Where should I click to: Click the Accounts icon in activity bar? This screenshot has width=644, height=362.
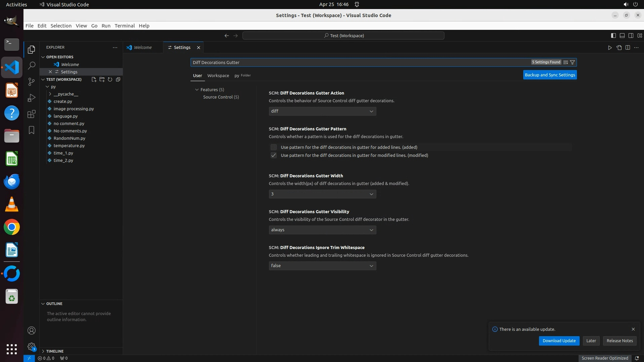coord(32,330)
